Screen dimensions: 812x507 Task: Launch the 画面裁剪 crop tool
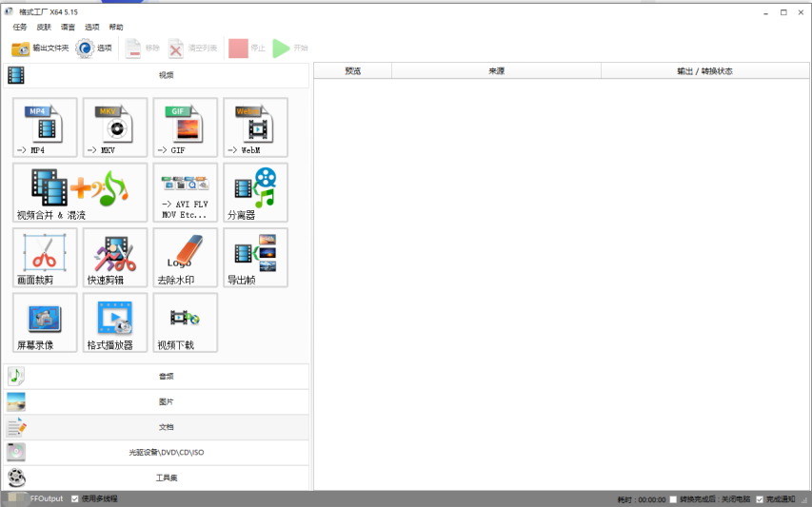pyautogui.click(x=45, y=257)
